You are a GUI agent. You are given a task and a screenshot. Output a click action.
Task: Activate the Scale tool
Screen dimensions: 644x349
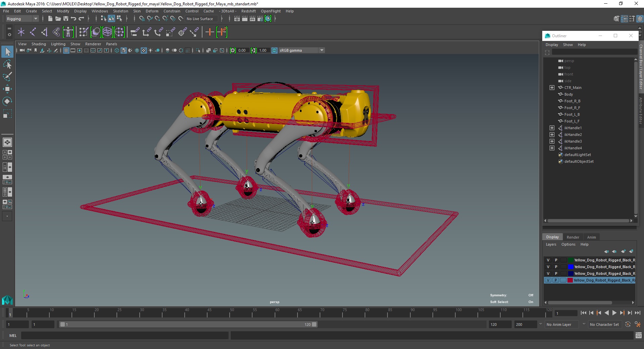pos(7,114)
